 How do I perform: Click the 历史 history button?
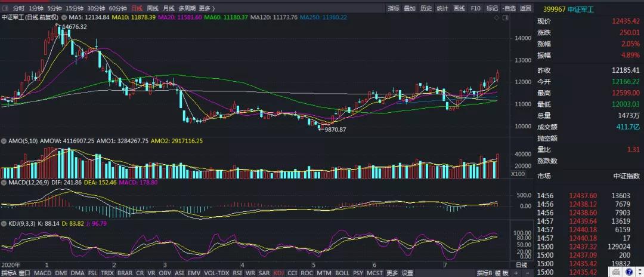[x=426, y=8]
